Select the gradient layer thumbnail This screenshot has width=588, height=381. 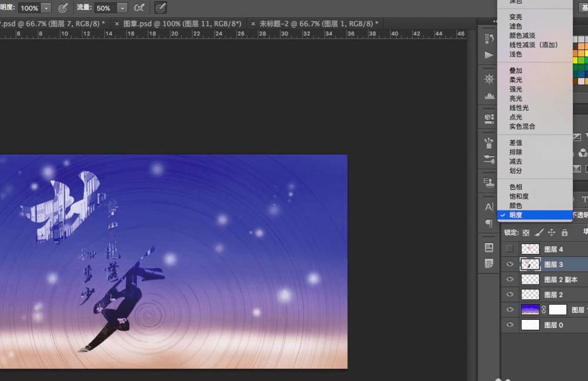click(530, 310)
